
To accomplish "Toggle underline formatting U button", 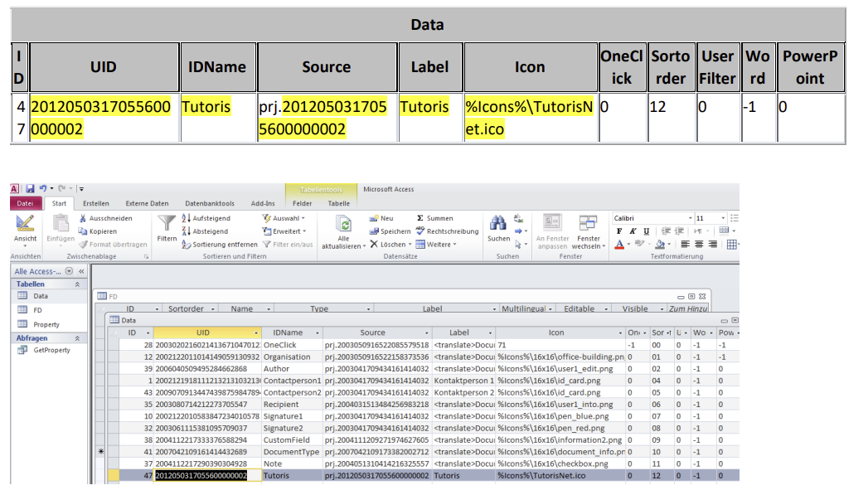I will click(646, 231).
